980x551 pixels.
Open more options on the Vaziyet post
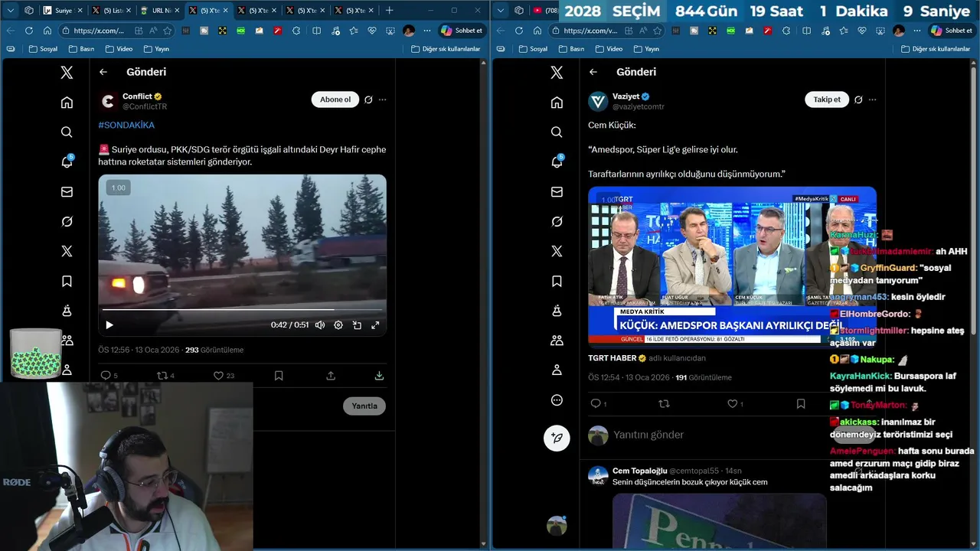tap(872, 99)
